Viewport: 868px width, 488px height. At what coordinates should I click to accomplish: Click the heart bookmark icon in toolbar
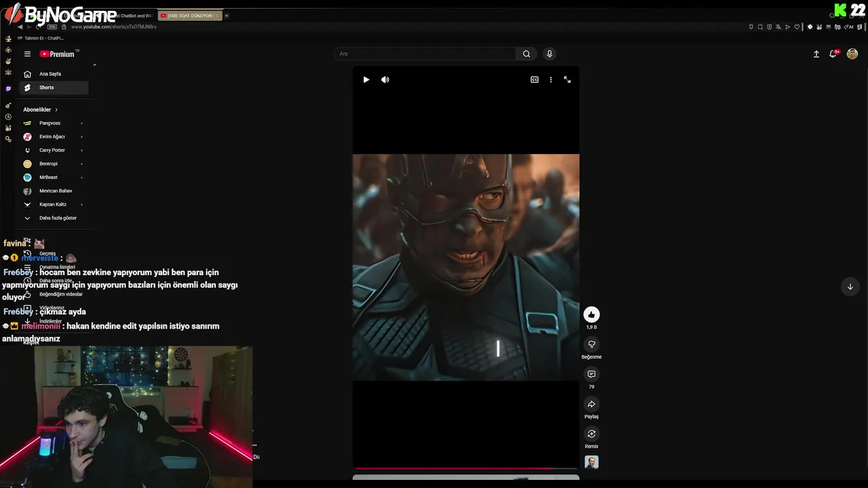[798, 27]
